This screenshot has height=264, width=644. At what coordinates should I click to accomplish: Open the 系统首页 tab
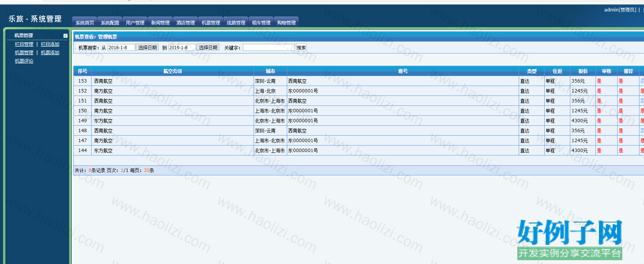[x=85, y=23]
